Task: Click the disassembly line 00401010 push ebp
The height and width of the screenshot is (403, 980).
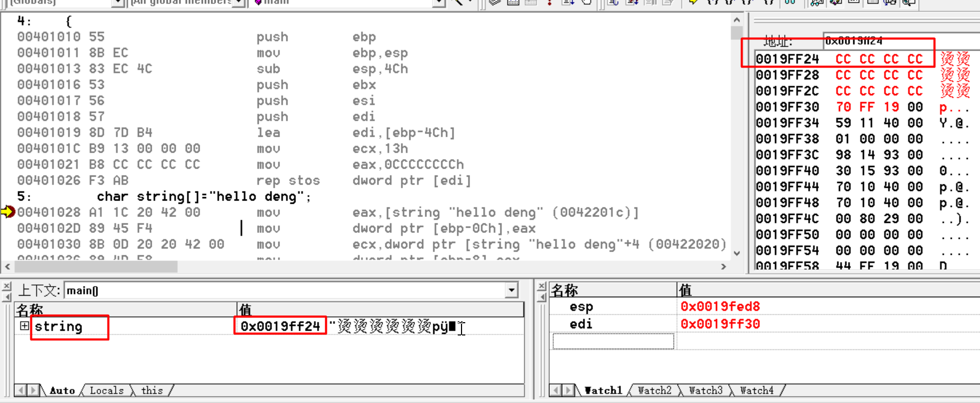Action: click(x=197, y=37)
